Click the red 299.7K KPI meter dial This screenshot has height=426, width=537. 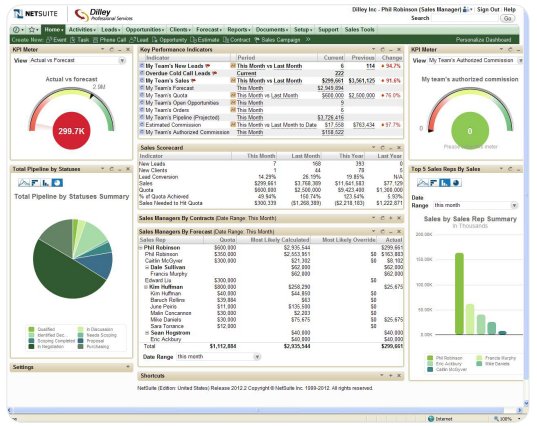71,131
